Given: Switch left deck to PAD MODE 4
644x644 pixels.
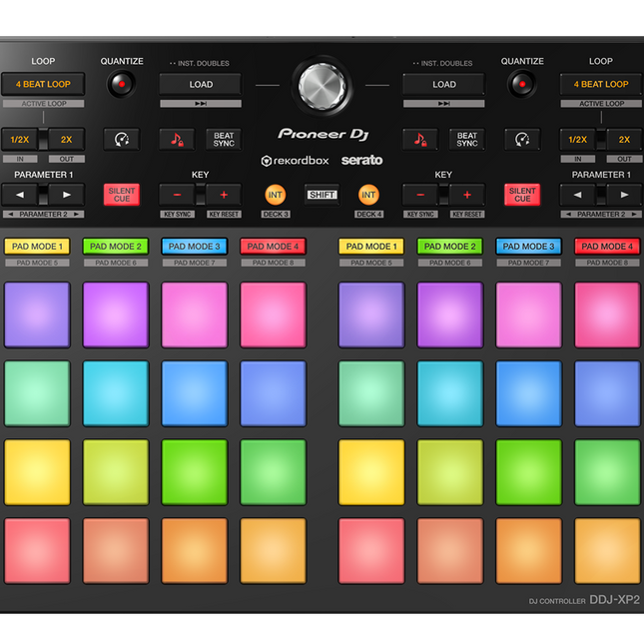Looking at the screenshot, I should (x=274, y=247).
